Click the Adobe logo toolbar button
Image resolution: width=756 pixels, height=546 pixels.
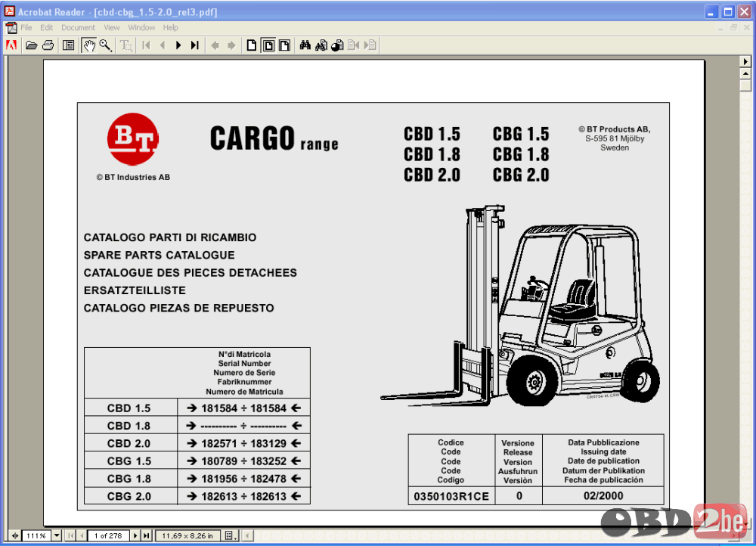point(11,45)
